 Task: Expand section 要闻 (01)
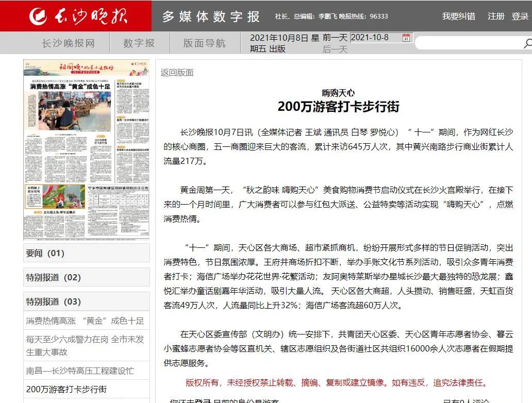(87, 253)
